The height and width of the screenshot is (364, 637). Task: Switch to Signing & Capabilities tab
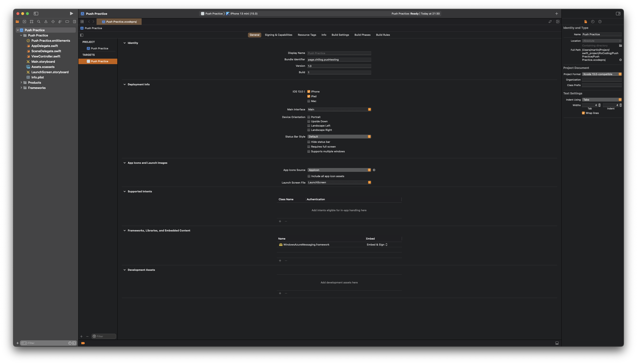pos(278,35)
